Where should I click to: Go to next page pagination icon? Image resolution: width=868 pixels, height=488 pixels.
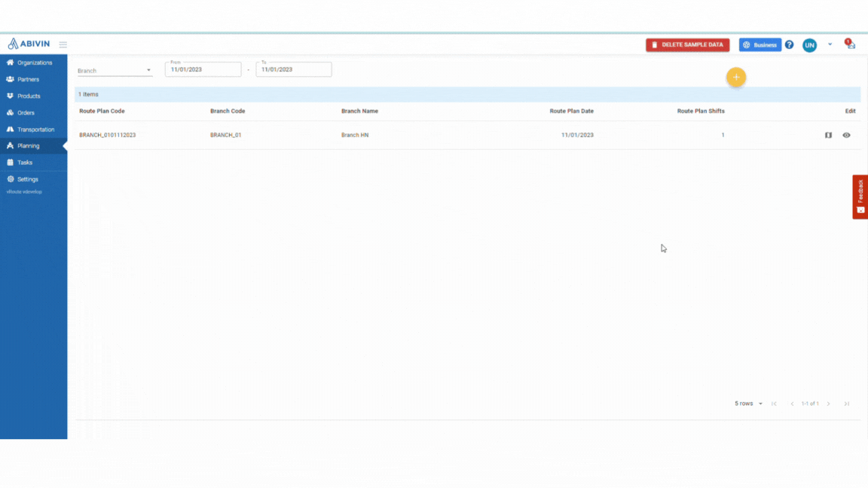pos(829,404)
